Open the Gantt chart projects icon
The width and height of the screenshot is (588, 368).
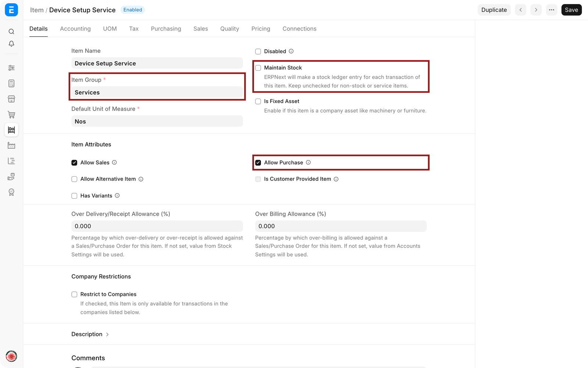pyautogui.click(x=11, y=161)
